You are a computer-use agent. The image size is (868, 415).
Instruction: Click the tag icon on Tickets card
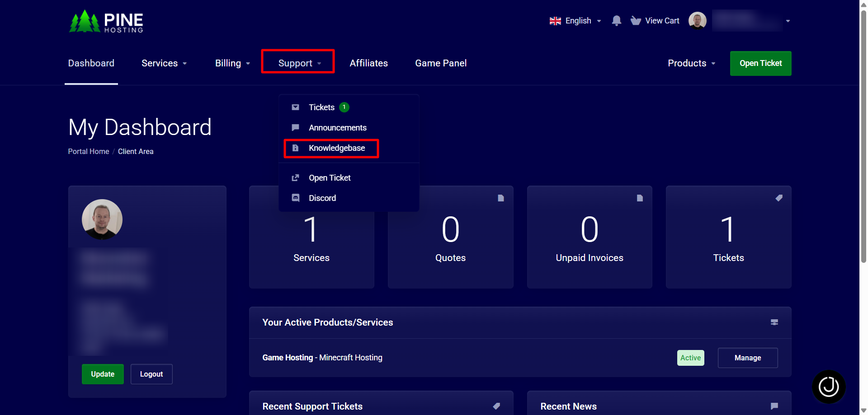tap(779, 198)
